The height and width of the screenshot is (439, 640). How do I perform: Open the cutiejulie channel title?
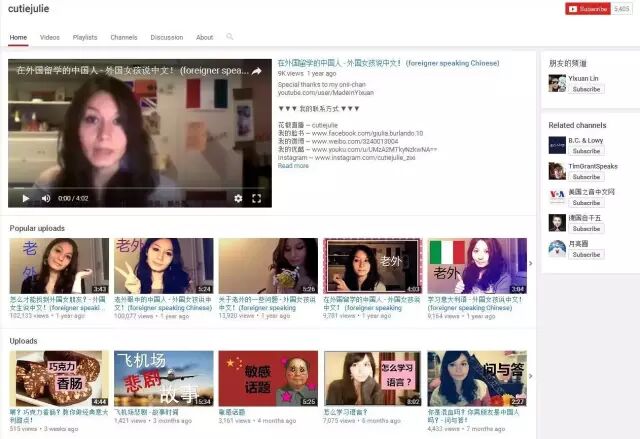pos(29,9)
